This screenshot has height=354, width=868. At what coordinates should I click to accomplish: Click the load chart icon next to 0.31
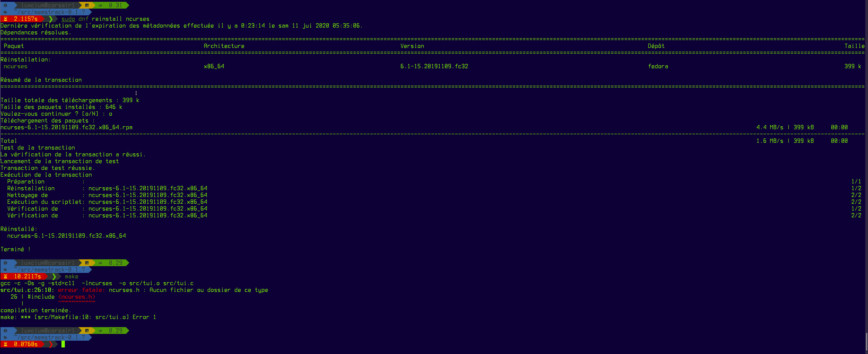tap(100, 5)
